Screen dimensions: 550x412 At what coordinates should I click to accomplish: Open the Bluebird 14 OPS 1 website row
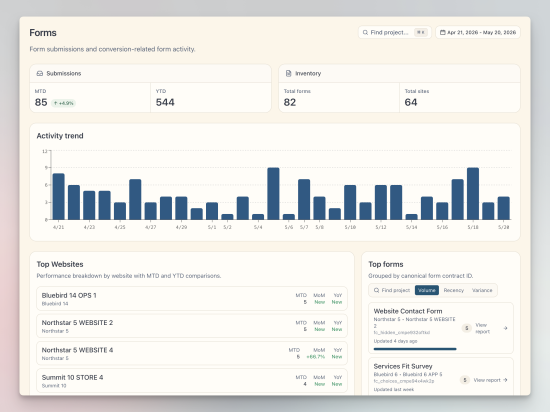click(x=192, y=298)
